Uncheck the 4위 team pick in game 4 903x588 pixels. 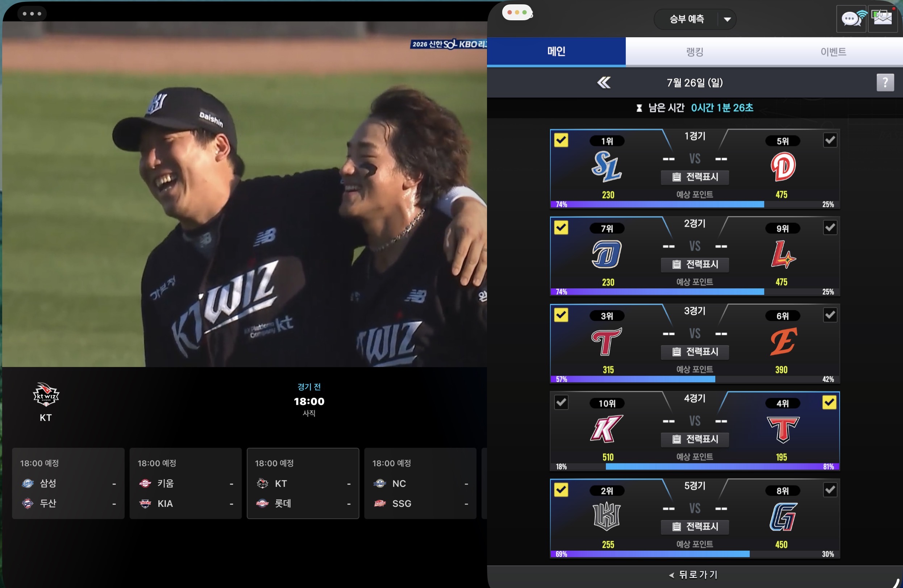point(829,403)
